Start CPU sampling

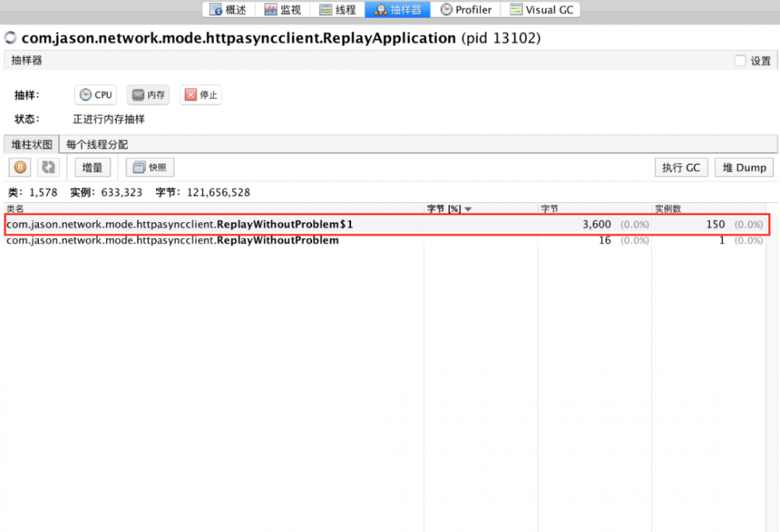[95, 95]
